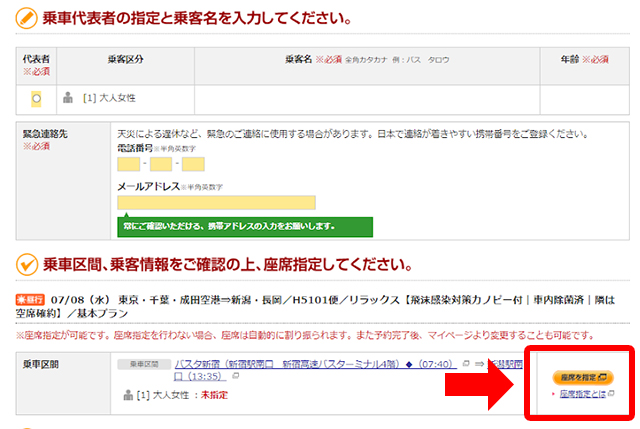Select the 代表者 radio button
Image resolution: width=640 pixels, height=429 pixels.
pyautogui.click(x=36, y=98)
